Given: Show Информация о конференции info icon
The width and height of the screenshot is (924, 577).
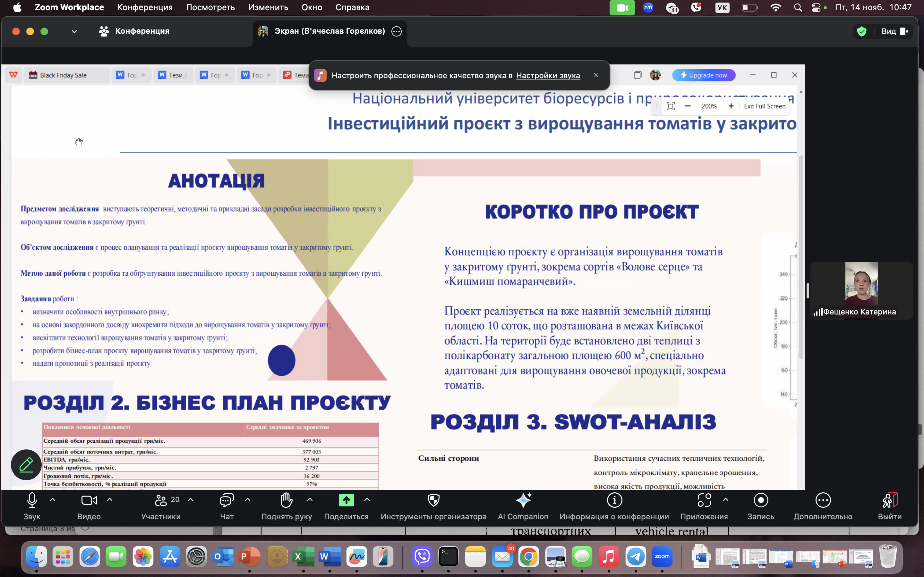Looking at the screenshot, I should (614, 500).
